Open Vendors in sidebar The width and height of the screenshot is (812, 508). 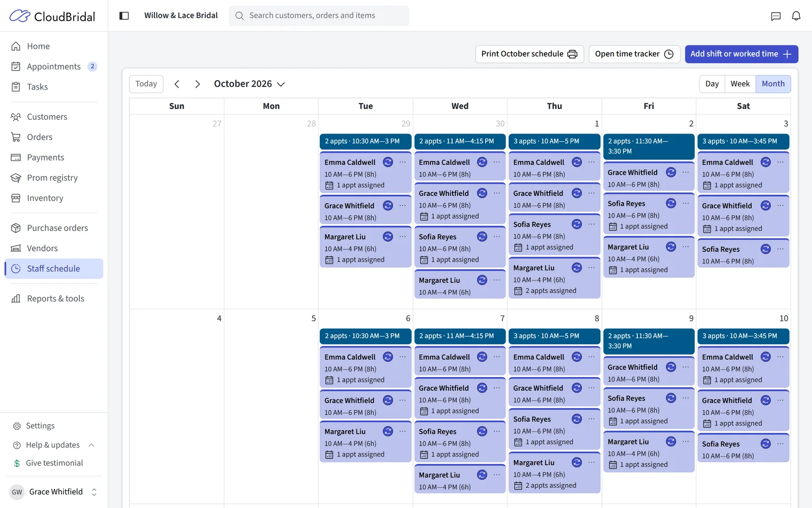[54, 248]
